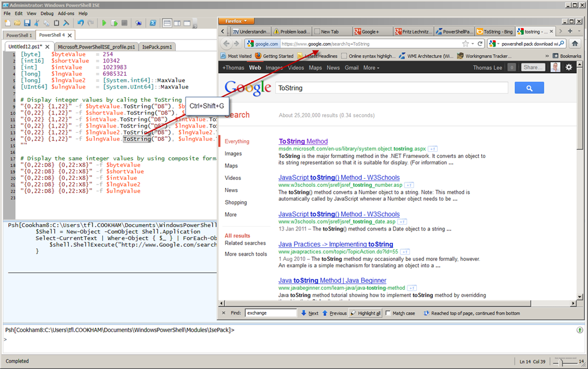Click the Gmail link in Google bar
This screenshot has height=369, width=588.
point(351,68)
